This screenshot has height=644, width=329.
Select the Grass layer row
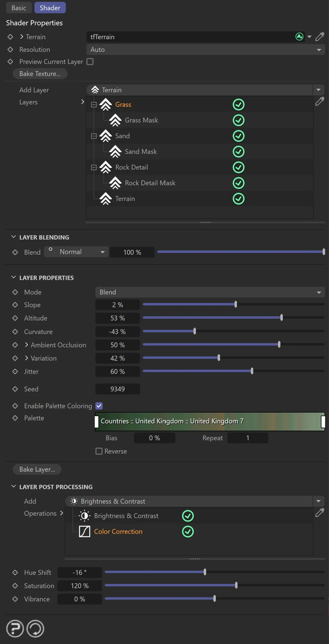pos(200,104)
